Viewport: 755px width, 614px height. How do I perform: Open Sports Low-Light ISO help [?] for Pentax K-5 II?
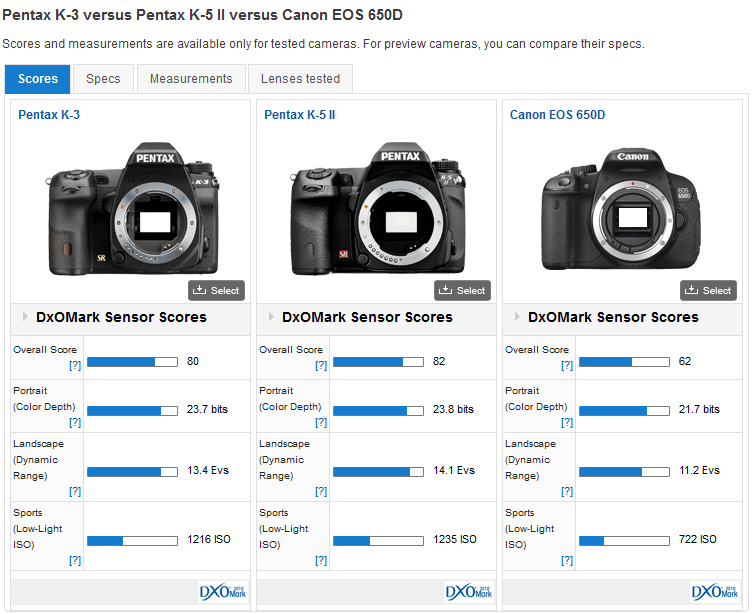tap(321, 560)
